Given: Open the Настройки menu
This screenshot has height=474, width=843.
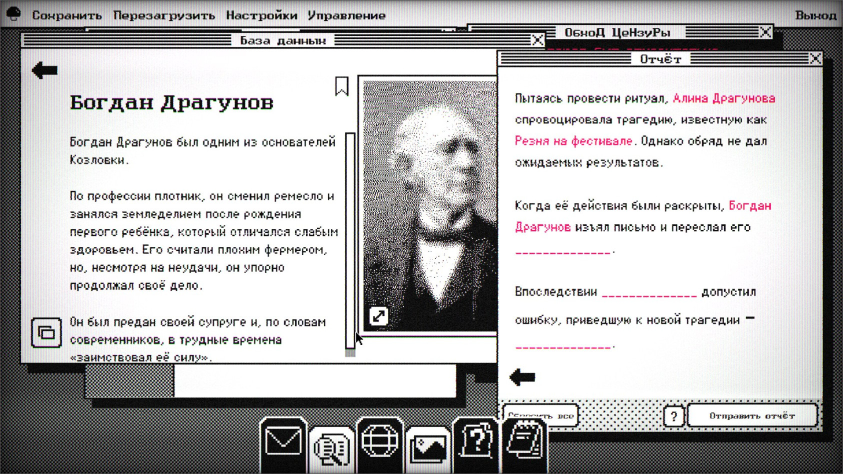Looking at the screenshot, I should point(261,15).
